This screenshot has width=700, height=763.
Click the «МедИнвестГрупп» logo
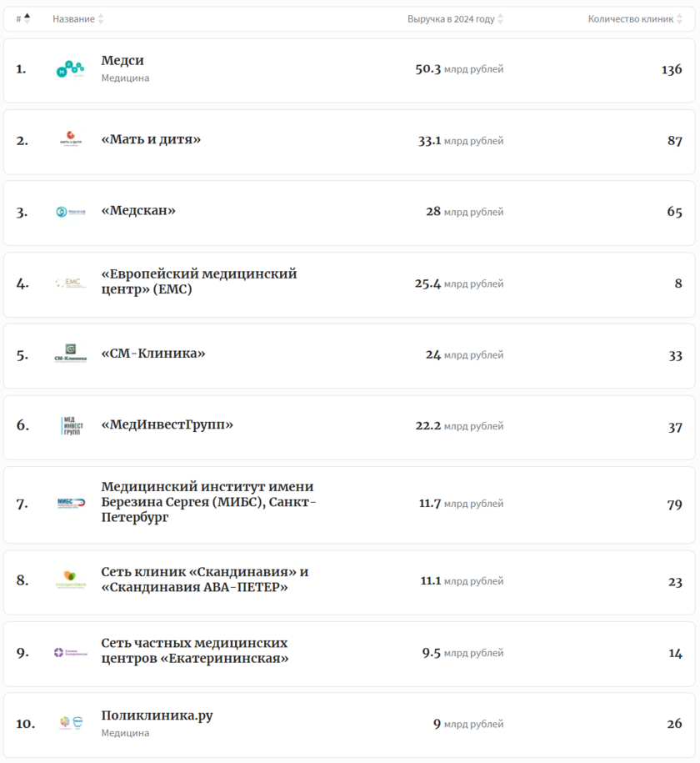point(71,425)
